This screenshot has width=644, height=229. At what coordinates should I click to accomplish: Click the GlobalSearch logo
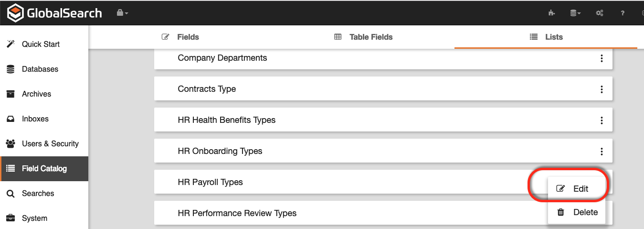click(x=54, y=13)
